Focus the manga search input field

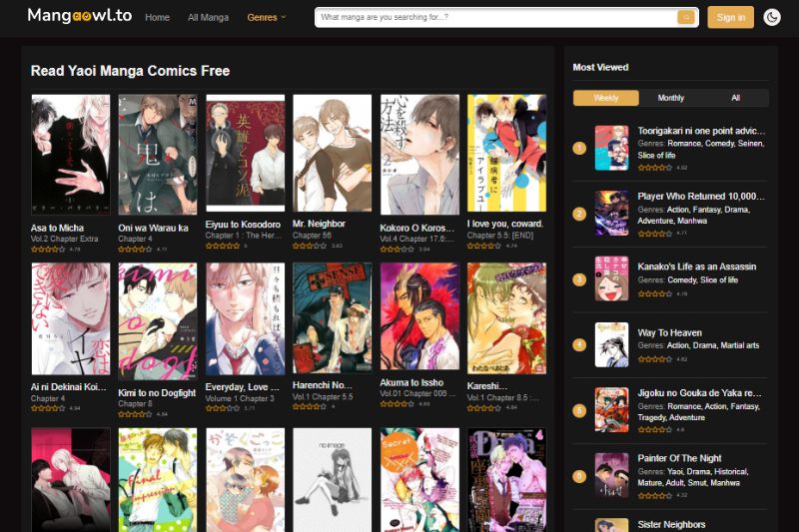[496, 17]
